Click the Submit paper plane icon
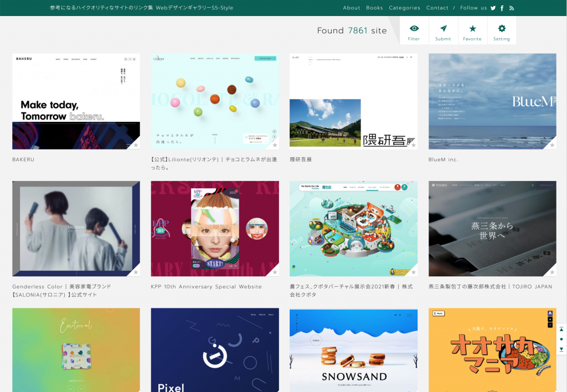Viewport: 567px width, 392px height. click(443, 31)
